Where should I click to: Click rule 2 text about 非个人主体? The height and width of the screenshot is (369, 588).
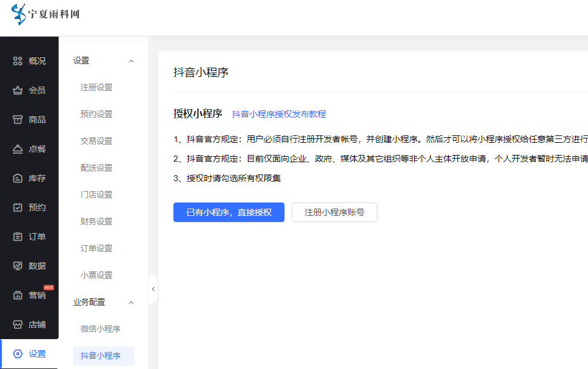coord(380,159)
